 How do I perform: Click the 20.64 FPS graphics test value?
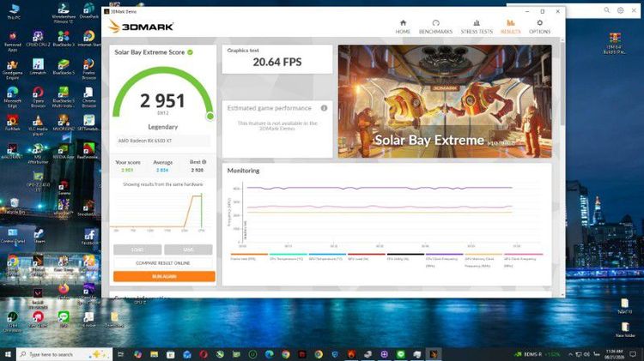(x=277, y=62)
